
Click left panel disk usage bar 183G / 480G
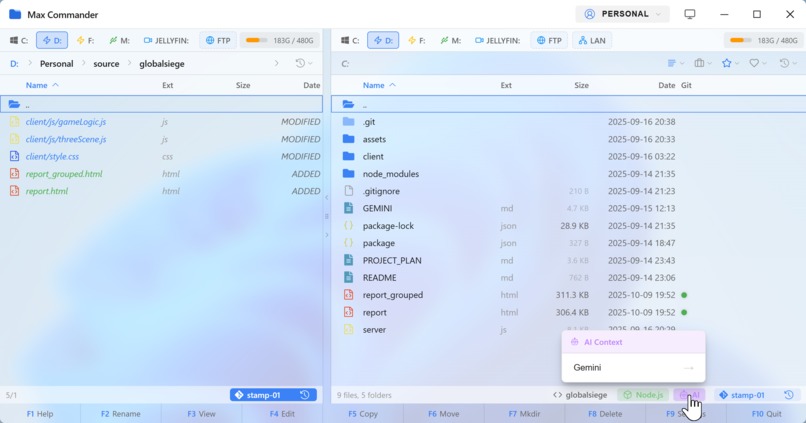pos(280,41)
